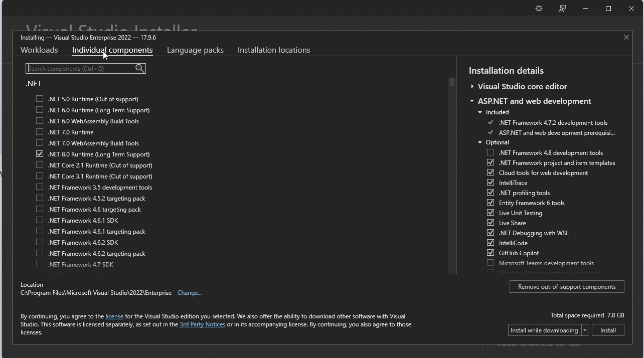Go to Installation locations tab
Image resolution: width=644 pixels, height=358 pixels.
(x=274, y=50)
